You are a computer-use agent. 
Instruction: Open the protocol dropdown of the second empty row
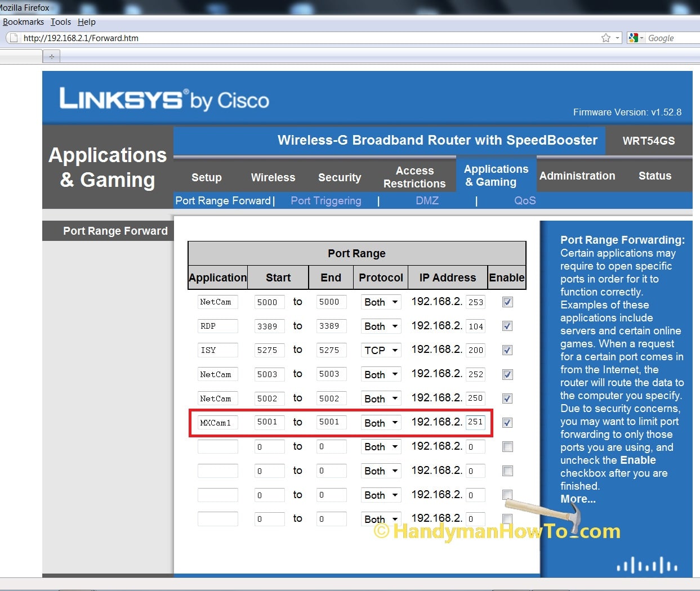coord(381,471)
